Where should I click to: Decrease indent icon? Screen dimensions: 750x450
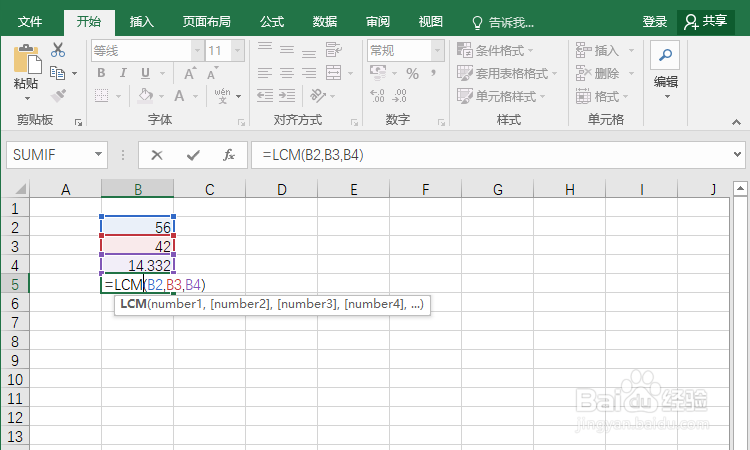pos(265,96)
